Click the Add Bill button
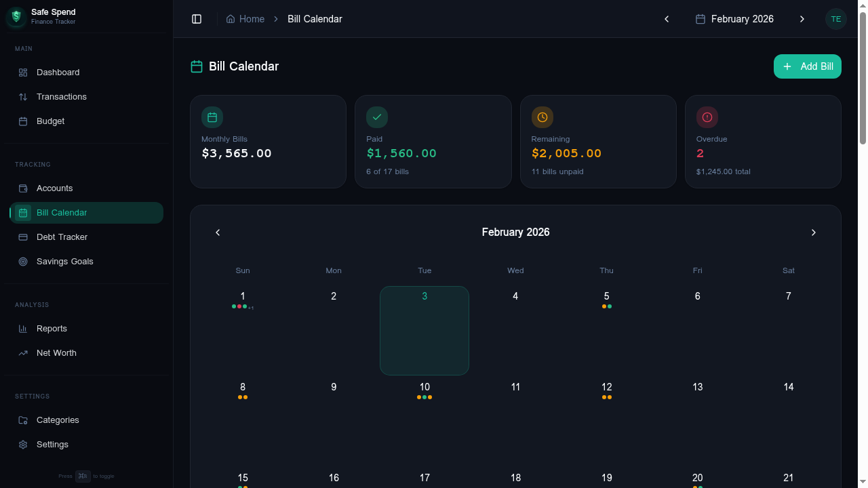Image resolution: width=868 pixels, height=488 pixels. [x=807, y=66]
